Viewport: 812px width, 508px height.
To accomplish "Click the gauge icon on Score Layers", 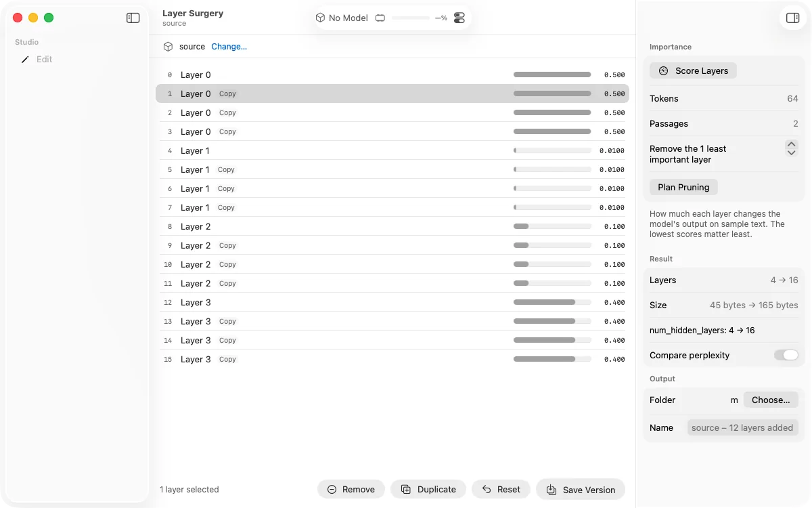I will click(663, 70).
